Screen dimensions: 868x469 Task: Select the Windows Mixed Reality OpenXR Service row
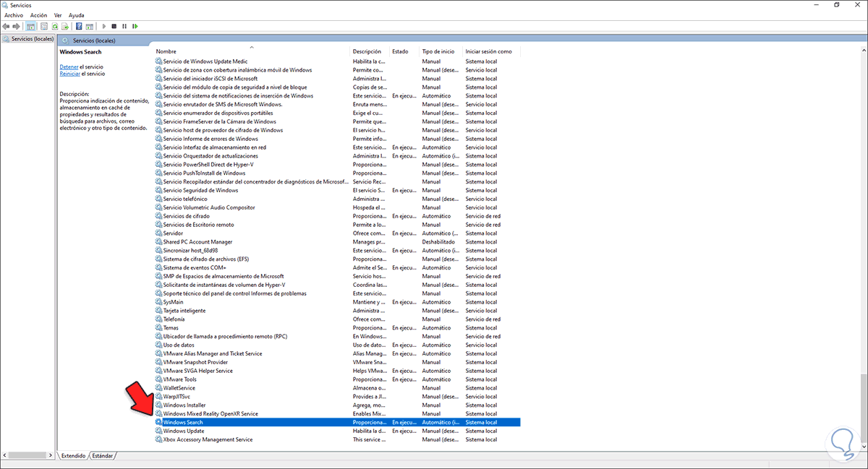(x=337, y=413)
